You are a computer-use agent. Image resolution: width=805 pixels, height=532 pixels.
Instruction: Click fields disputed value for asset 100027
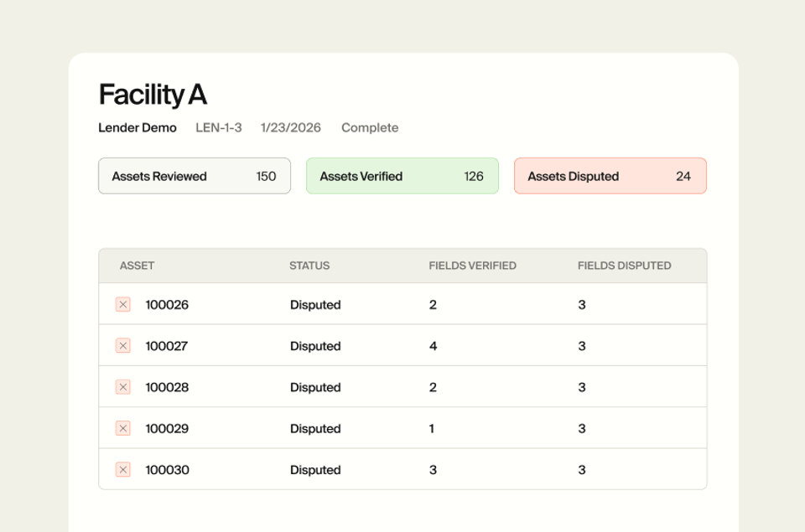[582, 346]
